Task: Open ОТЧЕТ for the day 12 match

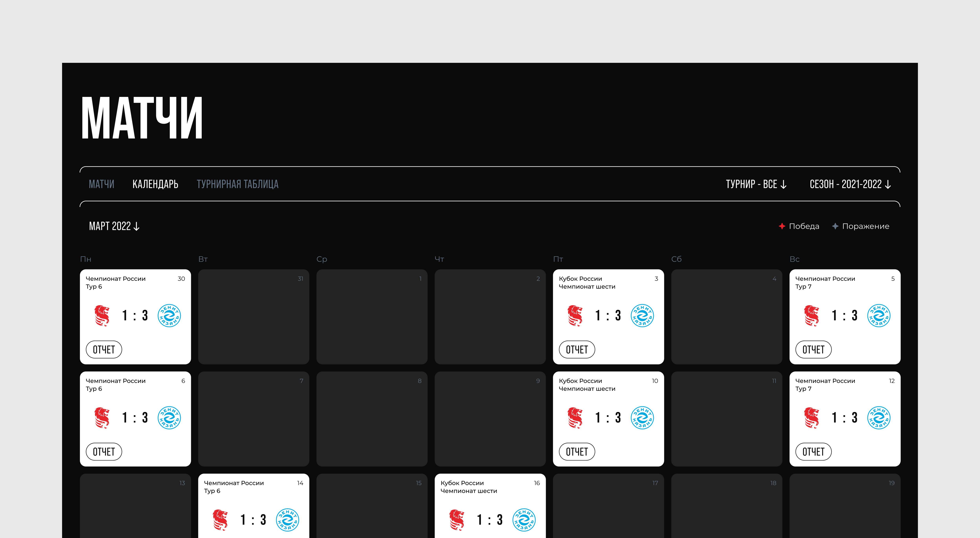Action: pyautogui.click(x=813, y=452)
